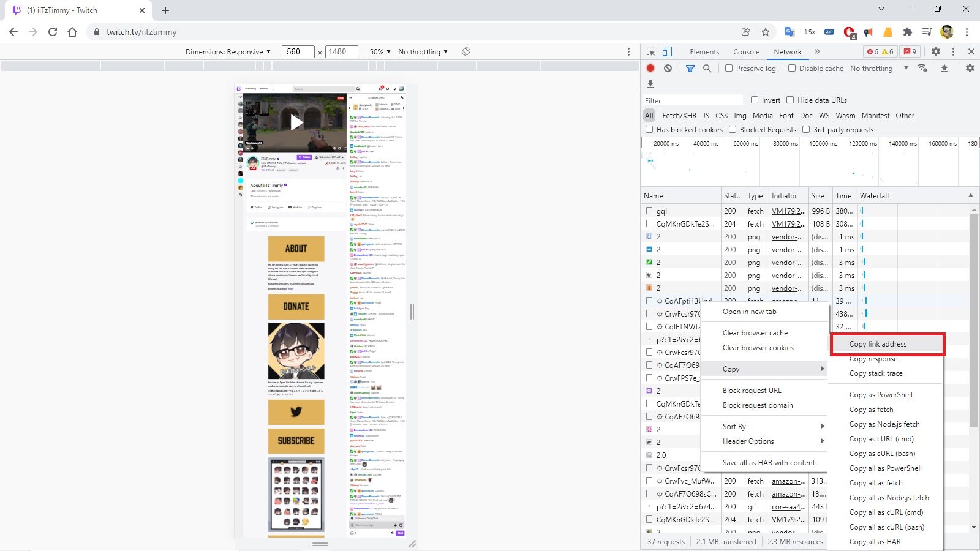Click the red record network log button
The width and height of the screenshot is (980, 551).
click(x=650, y=68)
